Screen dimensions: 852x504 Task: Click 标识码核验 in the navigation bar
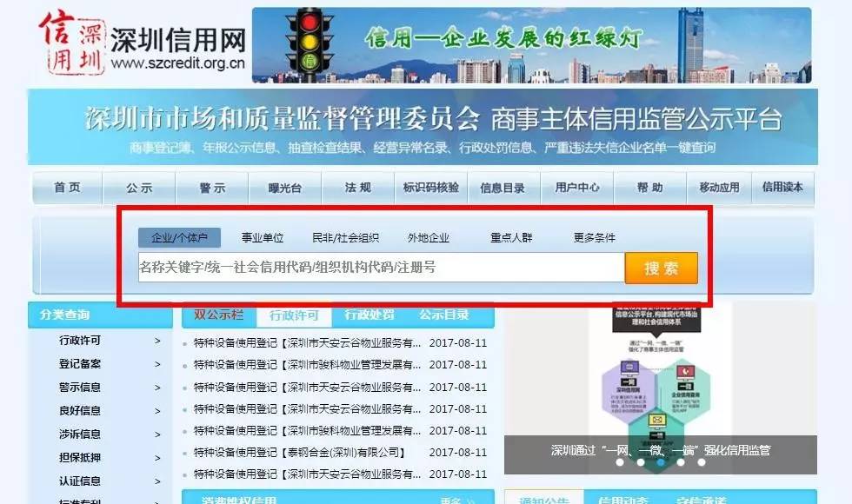point(431,188)
